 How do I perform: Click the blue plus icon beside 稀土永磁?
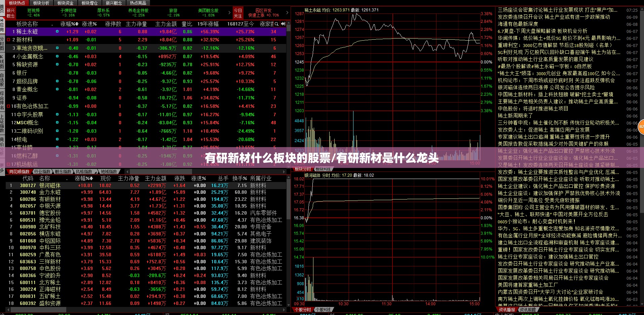click(x=57, y=31)
